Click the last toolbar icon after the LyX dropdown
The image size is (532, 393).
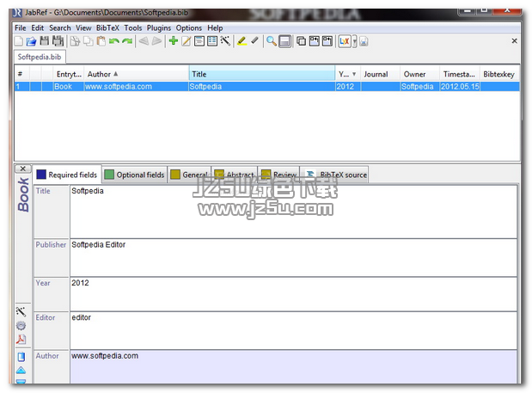[x=364, y=41]
